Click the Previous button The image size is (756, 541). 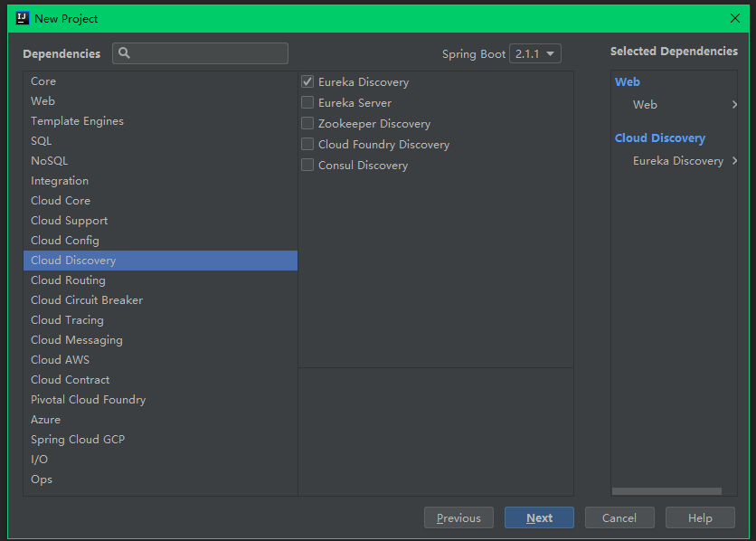coord(458,517)
